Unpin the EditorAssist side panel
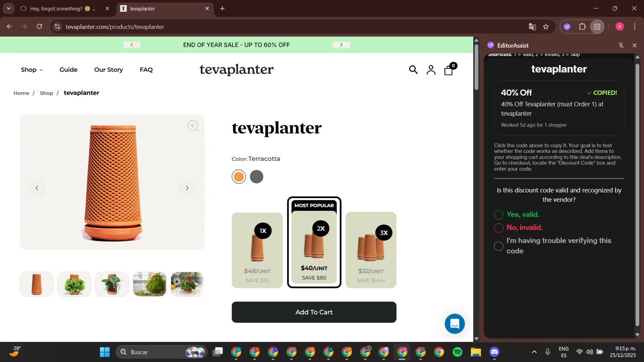This screenshot has width=644, height=362. click(621, 45)
